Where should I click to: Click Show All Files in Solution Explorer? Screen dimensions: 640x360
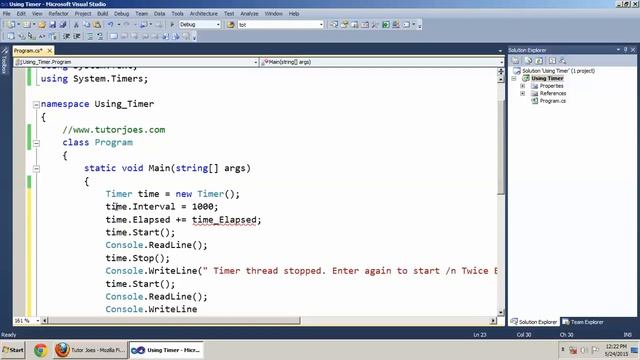(x=529, y=61)
